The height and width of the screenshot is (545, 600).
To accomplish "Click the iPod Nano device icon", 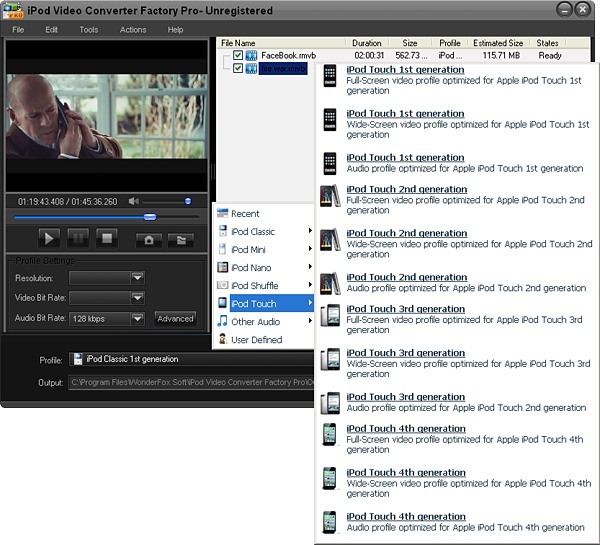I will tap(222, 267).
